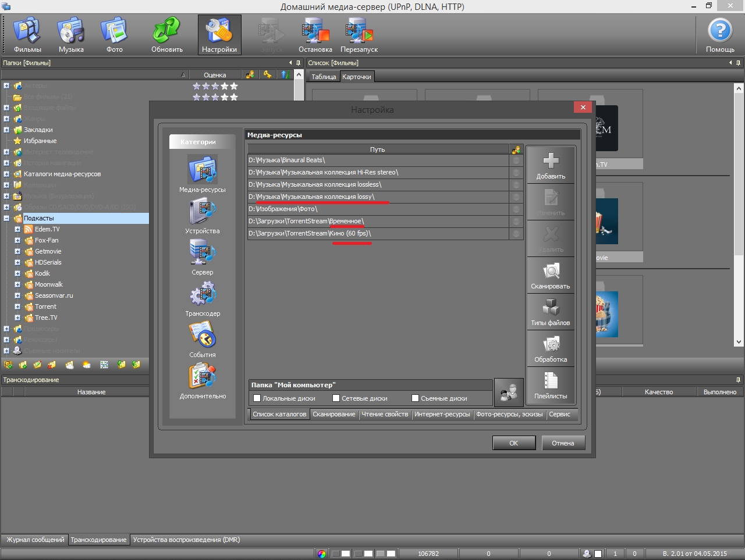The image size is (745, 560).
Task: Open the События category
Action: [202, 336]
